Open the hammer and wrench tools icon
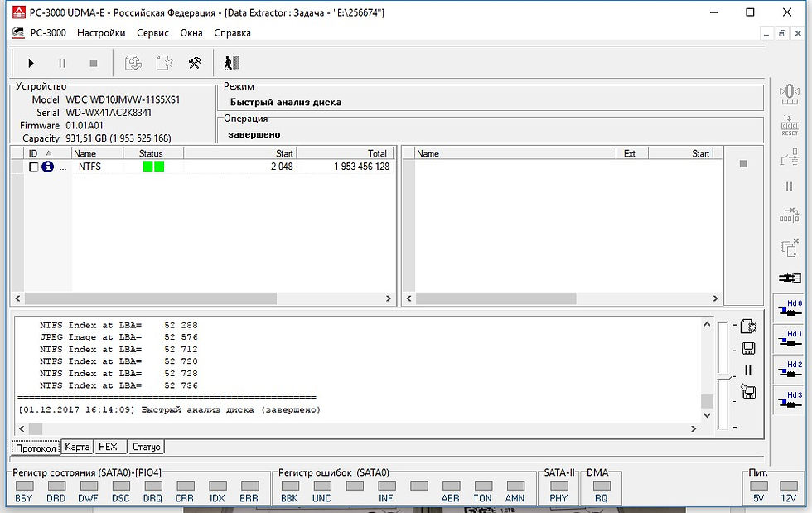 [195, 63]
